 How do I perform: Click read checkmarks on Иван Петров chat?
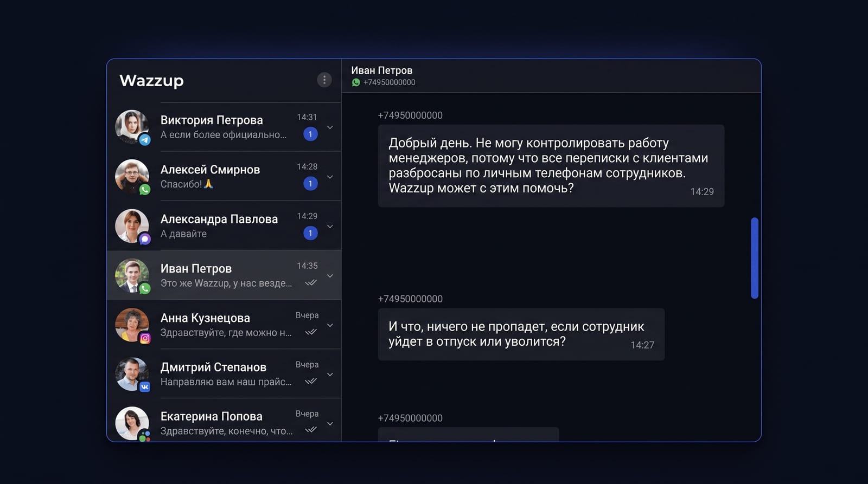coord(311,282)
